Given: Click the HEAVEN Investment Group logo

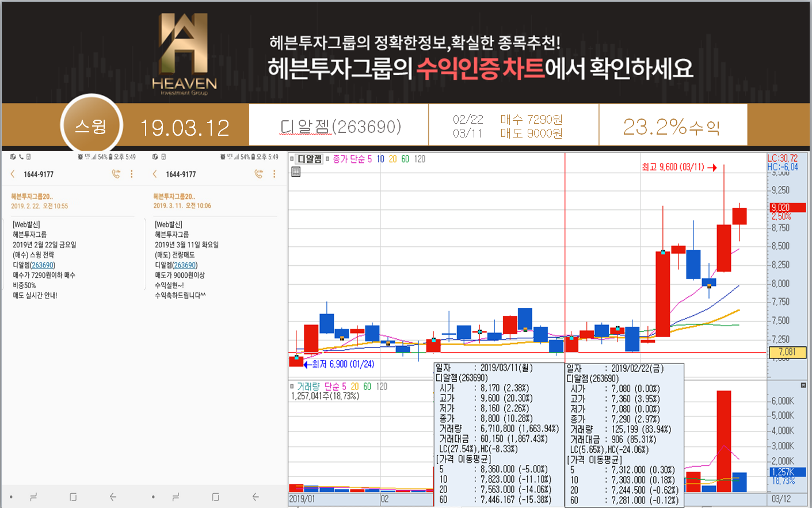Looking at the screenshot, I should click(184, 54).
